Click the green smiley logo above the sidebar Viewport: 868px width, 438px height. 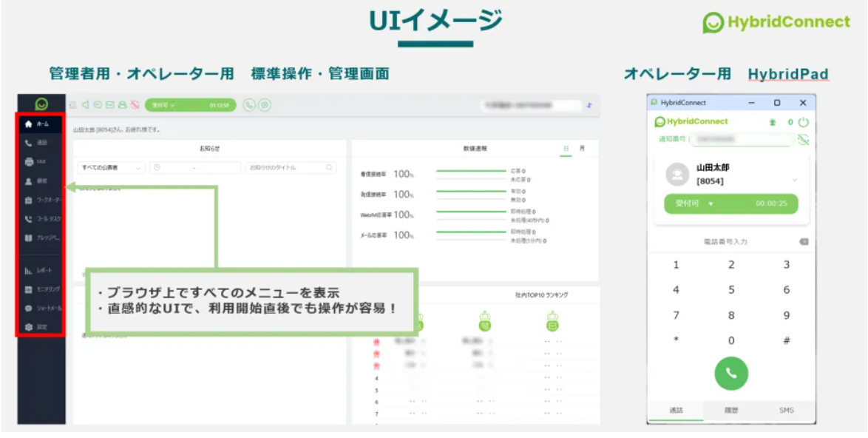point(41,104)
